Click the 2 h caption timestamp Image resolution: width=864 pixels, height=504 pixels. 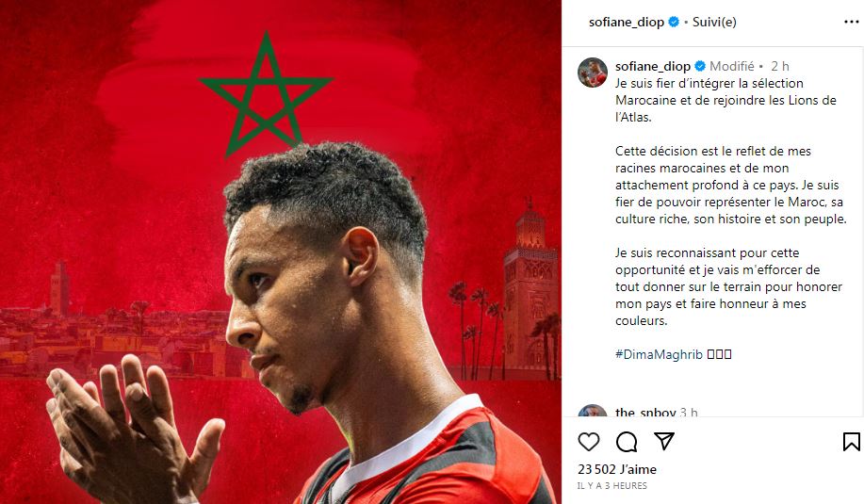(780, 66)
